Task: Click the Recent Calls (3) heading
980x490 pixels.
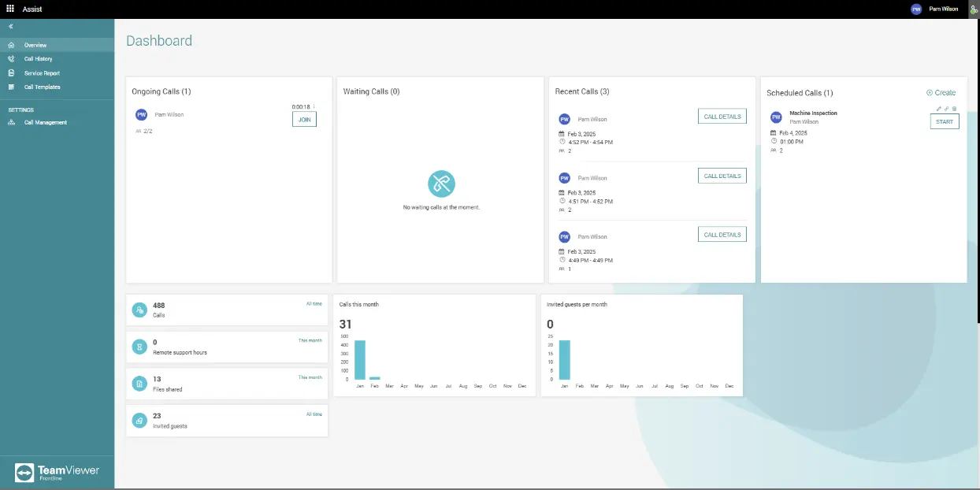Action: (x=582, y=92)
